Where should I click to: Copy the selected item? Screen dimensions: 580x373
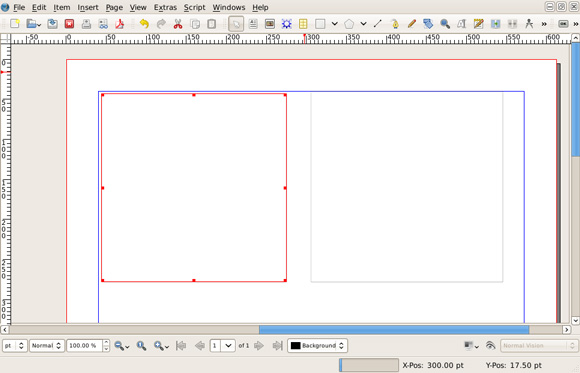click(x=195, y=24)
